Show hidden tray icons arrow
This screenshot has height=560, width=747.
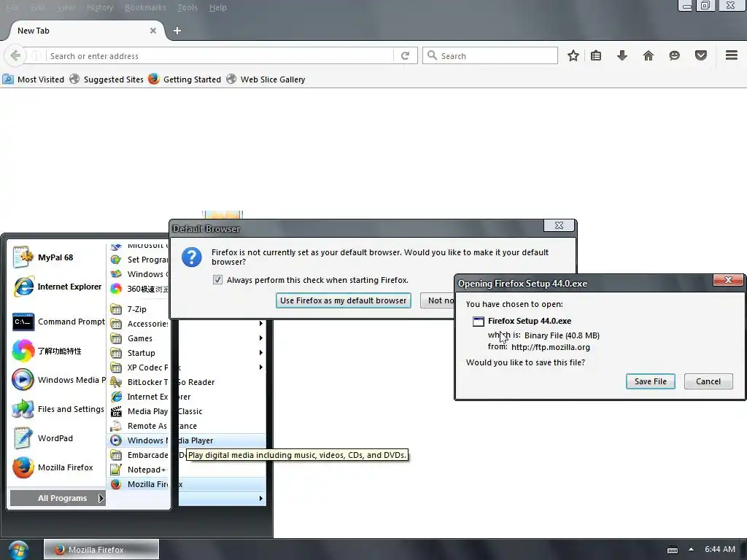pos(692,550)
